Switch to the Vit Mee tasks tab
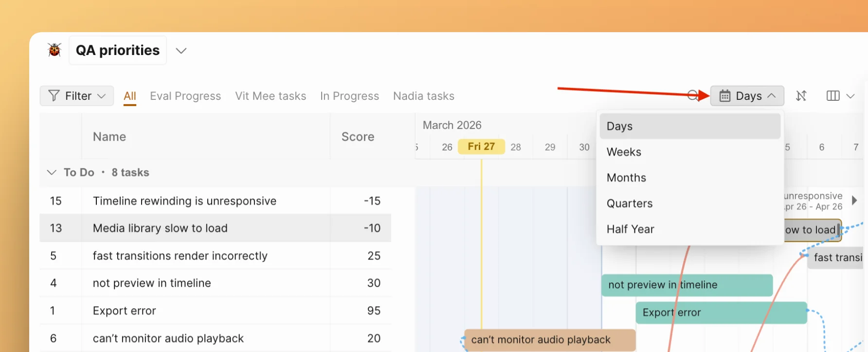The height and width of the screenshot is (352, 868). (x=271, y=96)
